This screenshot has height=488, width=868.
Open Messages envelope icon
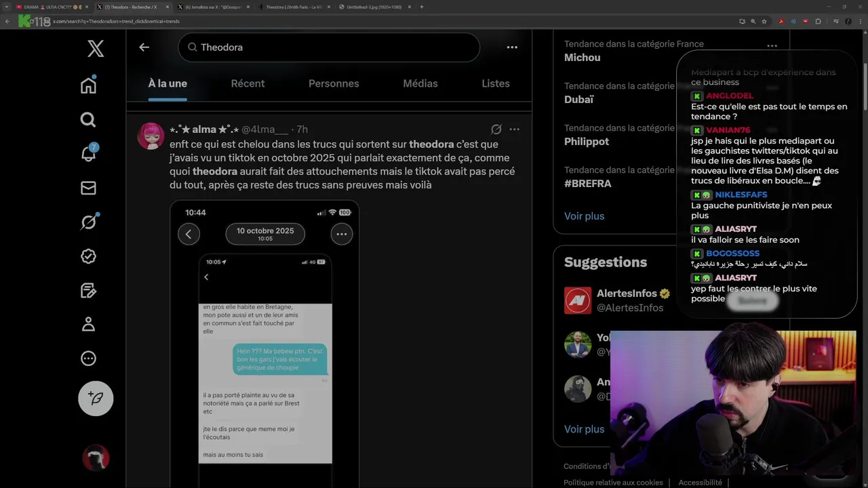pos(88,188)
